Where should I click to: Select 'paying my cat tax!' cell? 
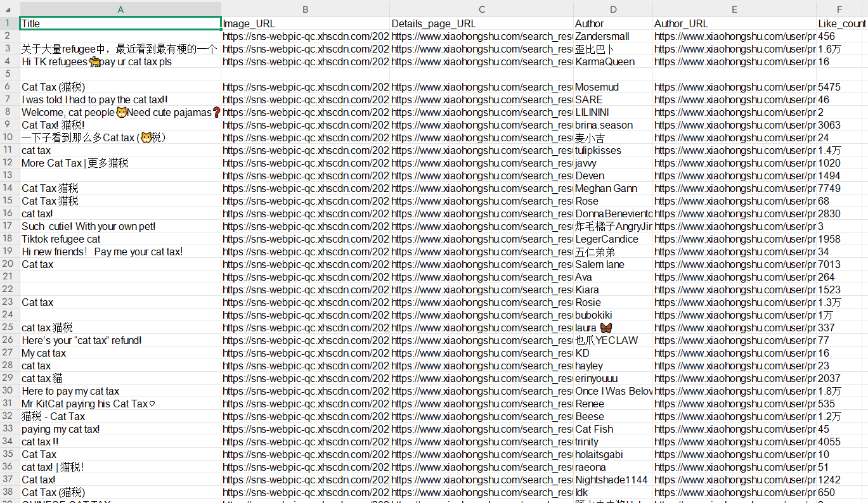(x=120, y=429)
